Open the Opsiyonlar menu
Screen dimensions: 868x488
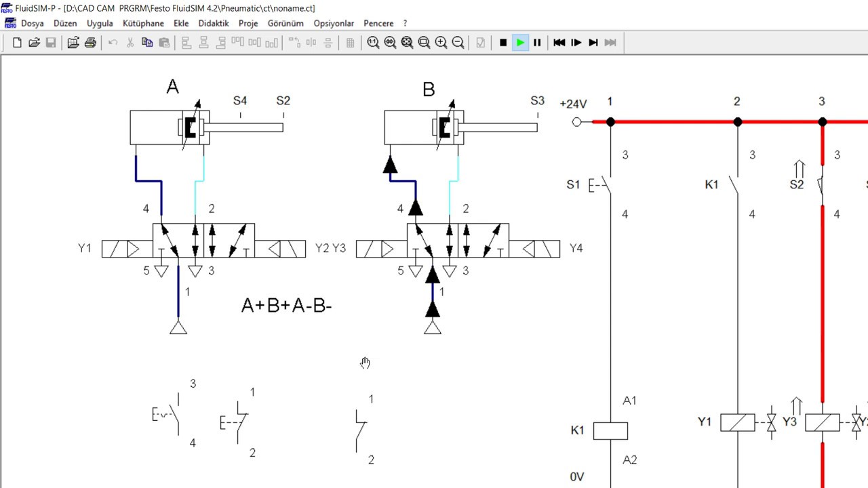[334, 23]
